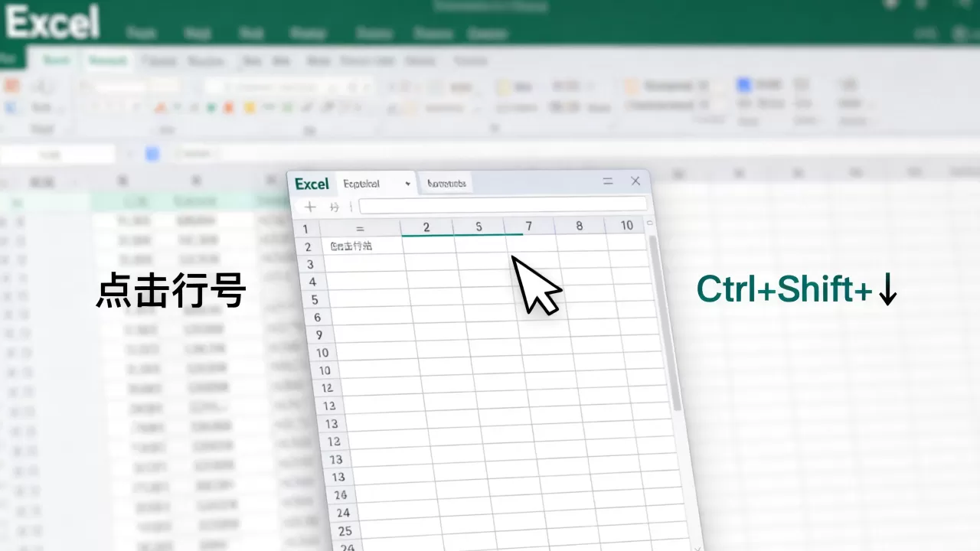The height and width of the screenshot is (551, 980).
Task: Click row number 5 in the row headers
Action: [315, 300]
